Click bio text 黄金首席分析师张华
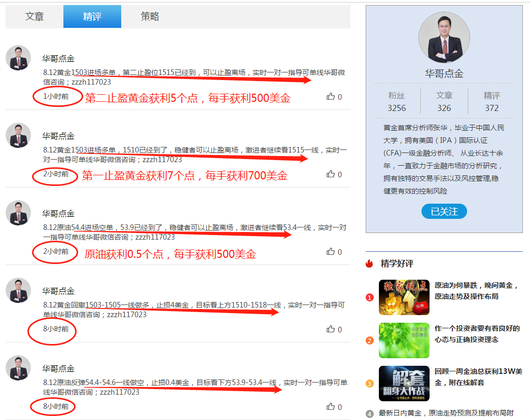 point(443,160)
